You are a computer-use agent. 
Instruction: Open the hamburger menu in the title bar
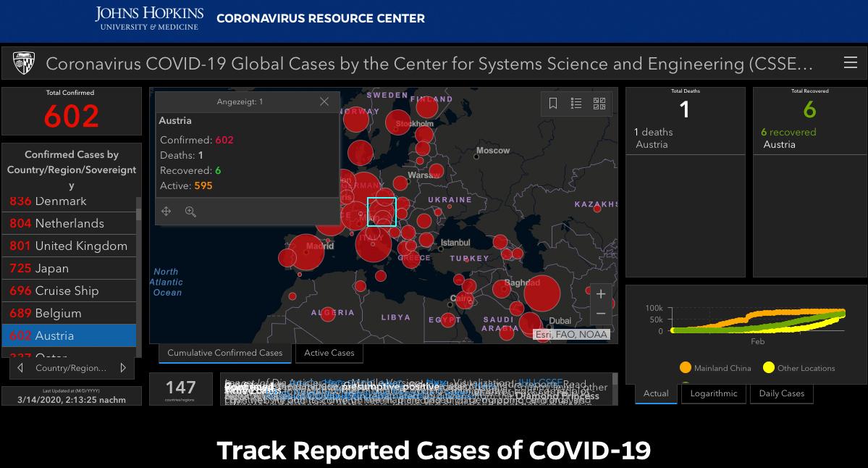click(x=851, y=63)
